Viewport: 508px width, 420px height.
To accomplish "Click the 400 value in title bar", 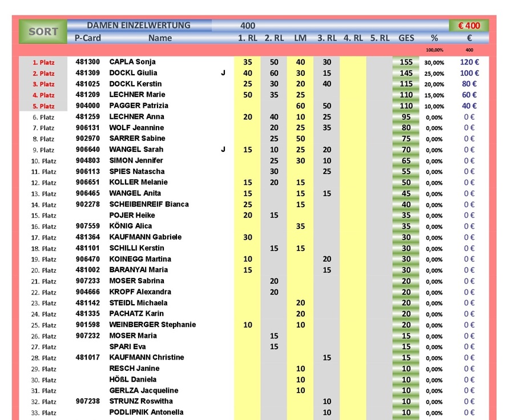I will pyautogui.click(x=248, y=26).
